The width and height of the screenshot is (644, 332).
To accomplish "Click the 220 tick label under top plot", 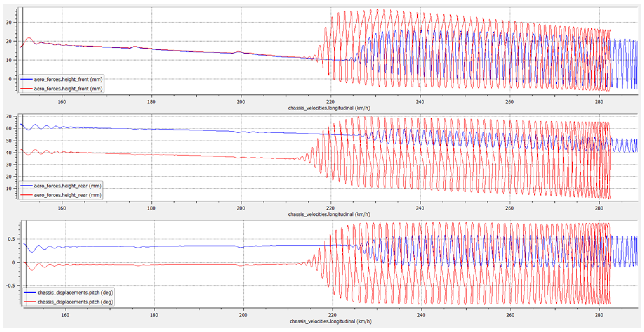I will click(330, 102).
